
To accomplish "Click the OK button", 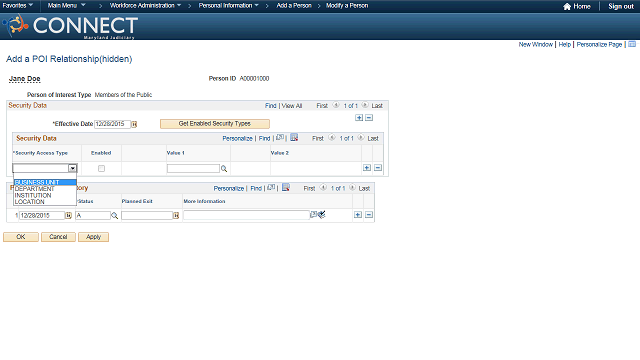I will tap(21, 237).
